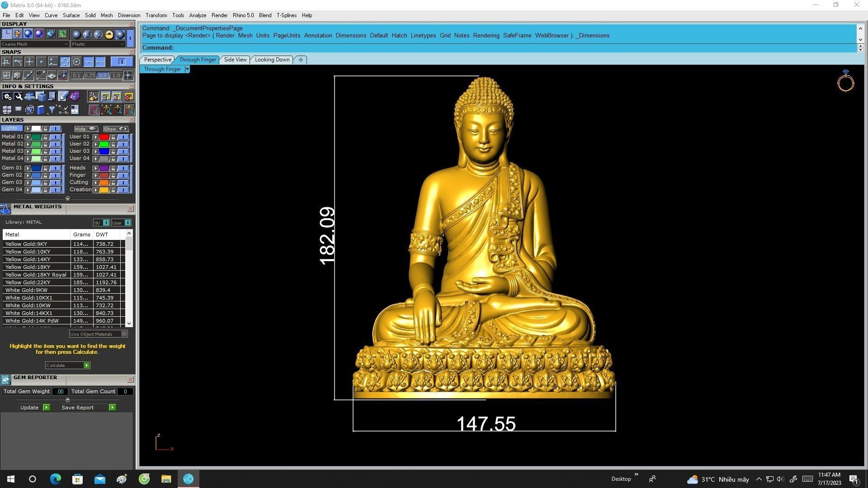Open the Coarse Mesh dropdown
Screen dimensions: 868x488
coord(35,44)
